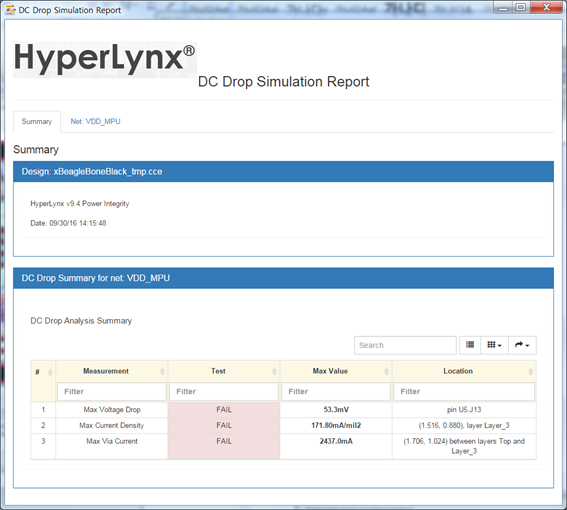
Task: Sort by Max Value column arrows
Action: [x=386, y=371]
